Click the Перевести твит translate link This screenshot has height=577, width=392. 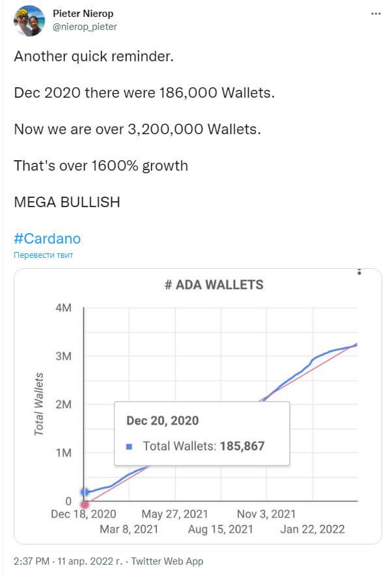click(43, 255)
